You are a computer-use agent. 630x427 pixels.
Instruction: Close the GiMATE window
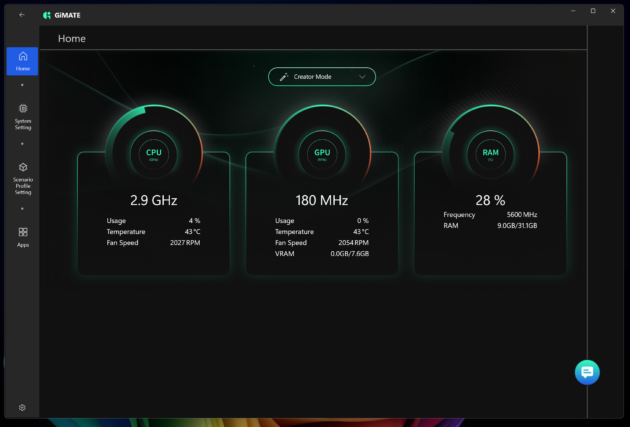click(x=613, y=11)
